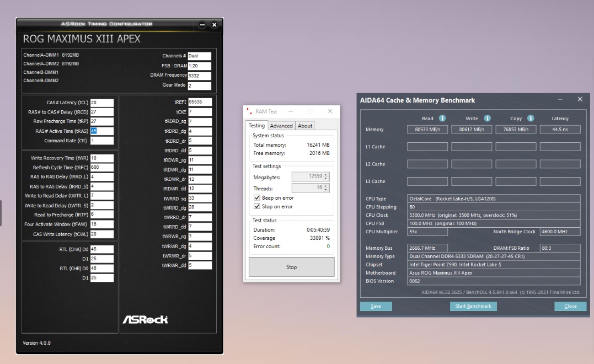Click the ASRock logo in Timing Configurator

pos(145,319)
